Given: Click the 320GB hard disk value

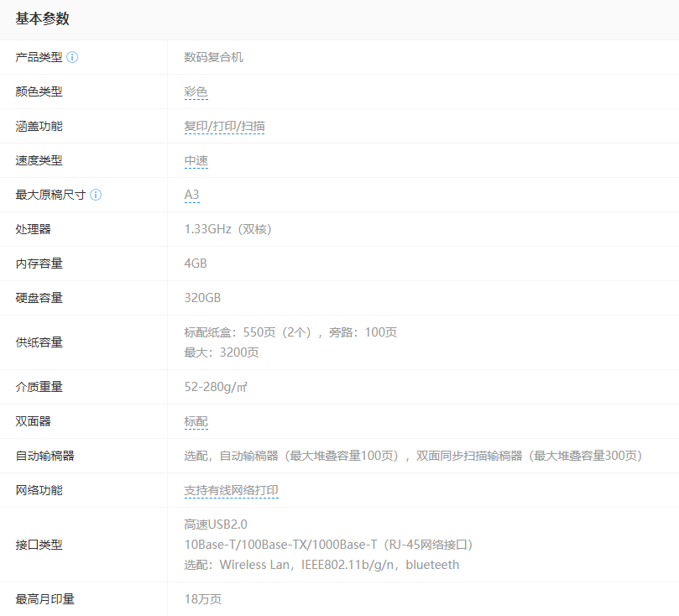Looking at the screenshot, I should click(x=202, y=298).
